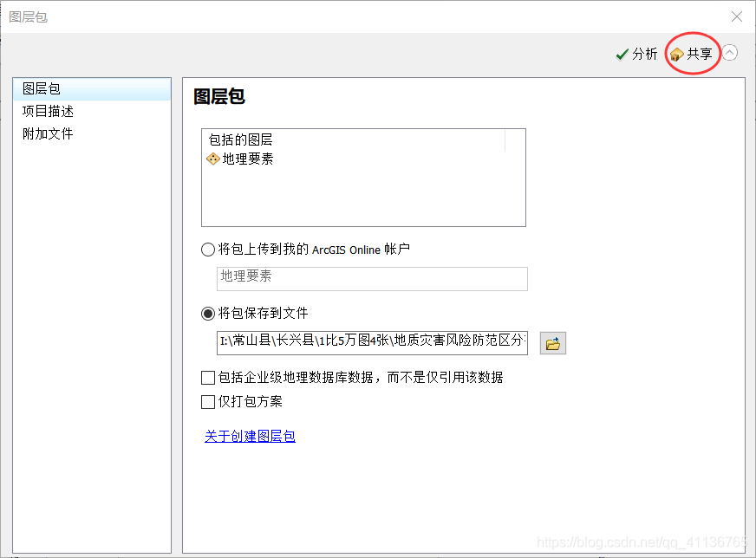This screenshot has height=558, width=756.
Task: Open the 关于创建图层包 help link
Action: click(x=250, y=437)
